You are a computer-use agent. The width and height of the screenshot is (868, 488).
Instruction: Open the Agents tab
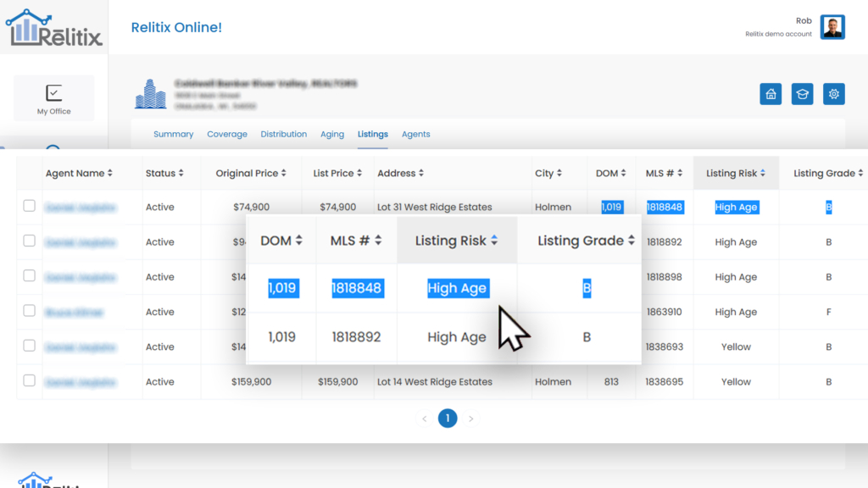point(415,134)
